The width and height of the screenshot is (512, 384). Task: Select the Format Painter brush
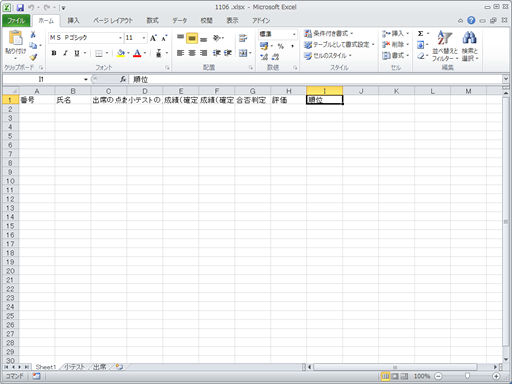[x=33, y=57]
